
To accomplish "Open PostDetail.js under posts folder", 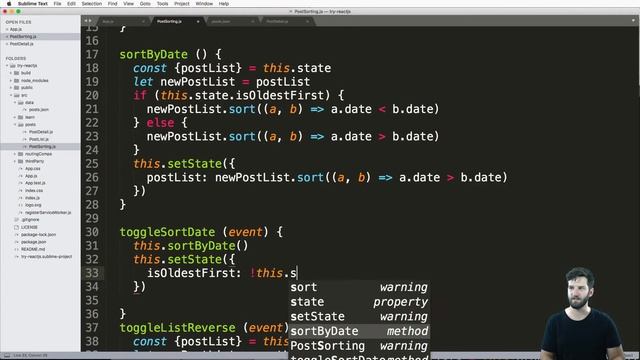I will coord(41,132).
